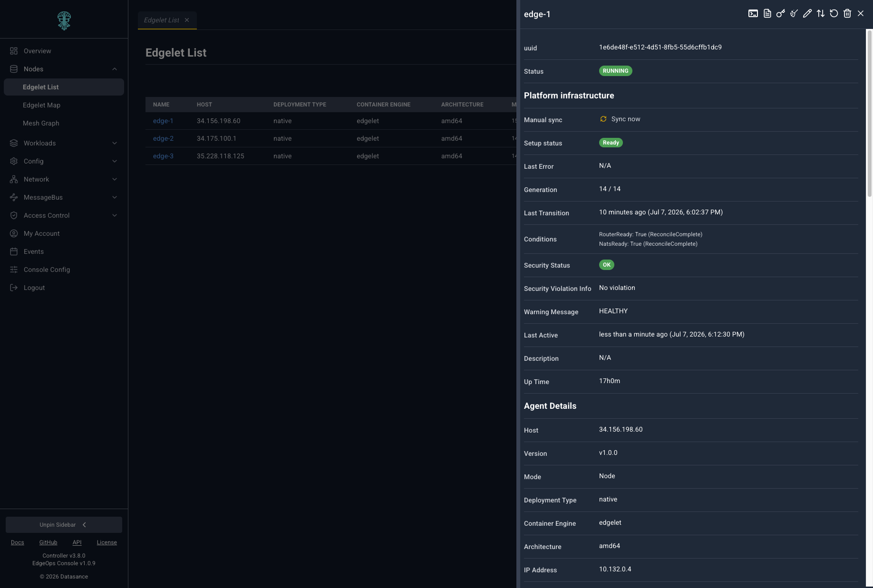Click host cell 35.228.118.125
The image size is (873, 588).
tap(220, 156)
